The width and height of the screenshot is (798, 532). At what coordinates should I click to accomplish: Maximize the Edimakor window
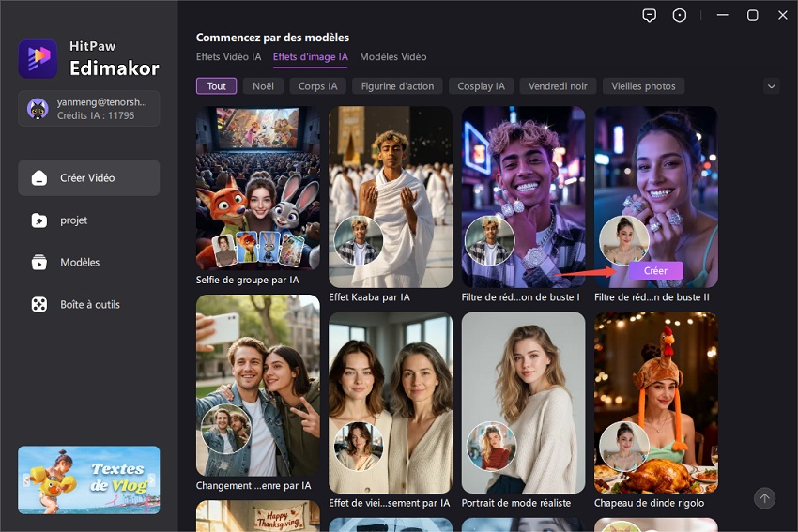pyautogui.click(x=752, y=15)
